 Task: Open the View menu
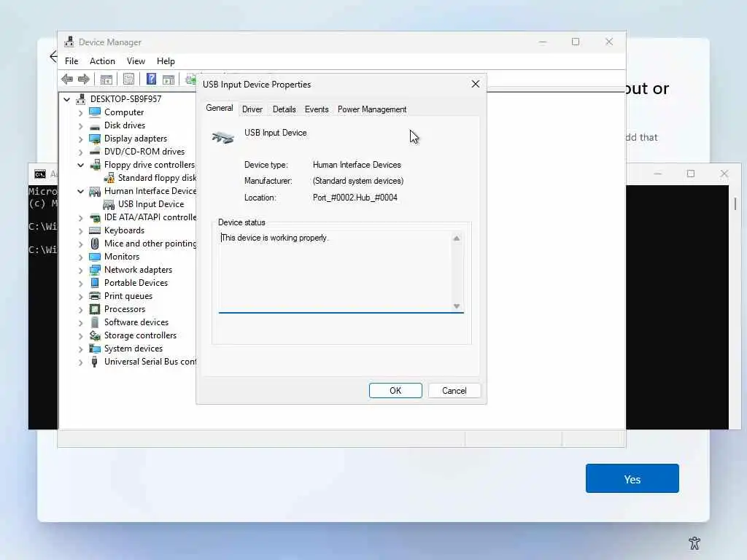136,61
